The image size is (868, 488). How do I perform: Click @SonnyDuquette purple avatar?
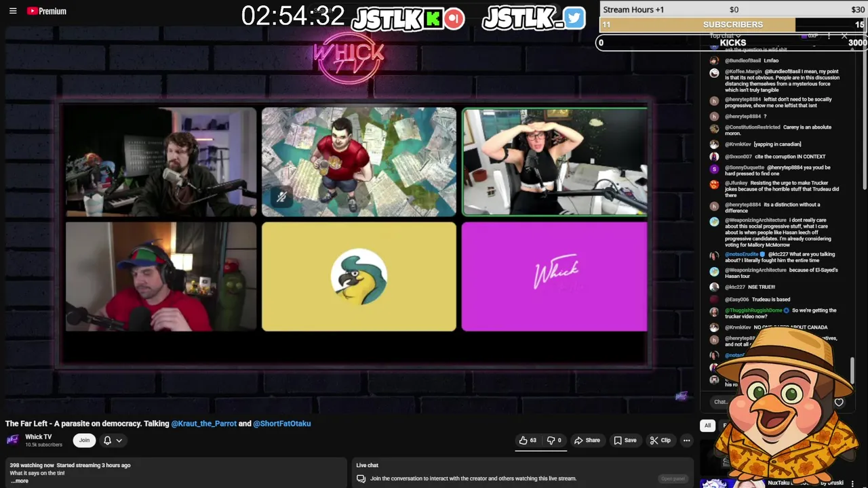pos(714,169)
